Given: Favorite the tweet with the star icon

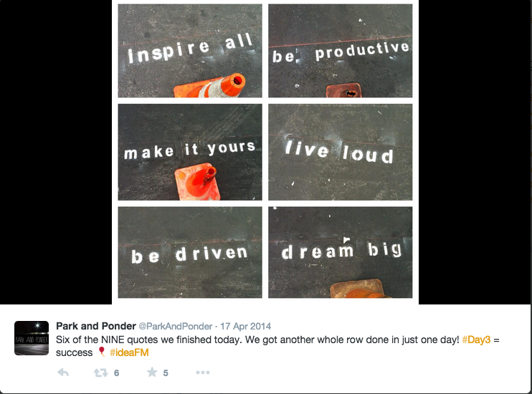Looking at the screenshot, I should coord(151,373).
